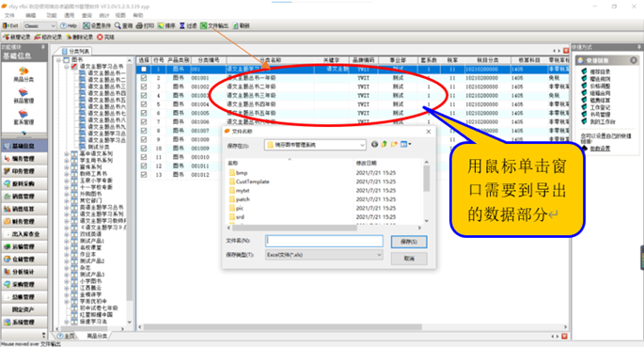
Task: Switch to the 分类列表 tab
Action: pyautogui.click(x=76, y=52)
